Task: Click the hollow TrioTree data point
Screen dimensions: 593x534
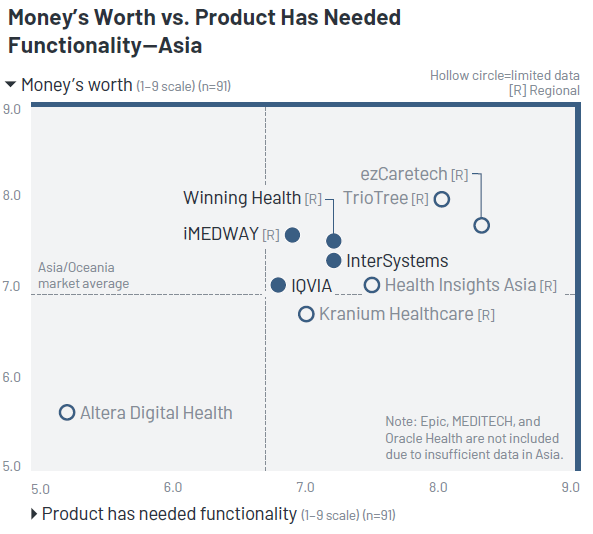Action: click(442, 199)
